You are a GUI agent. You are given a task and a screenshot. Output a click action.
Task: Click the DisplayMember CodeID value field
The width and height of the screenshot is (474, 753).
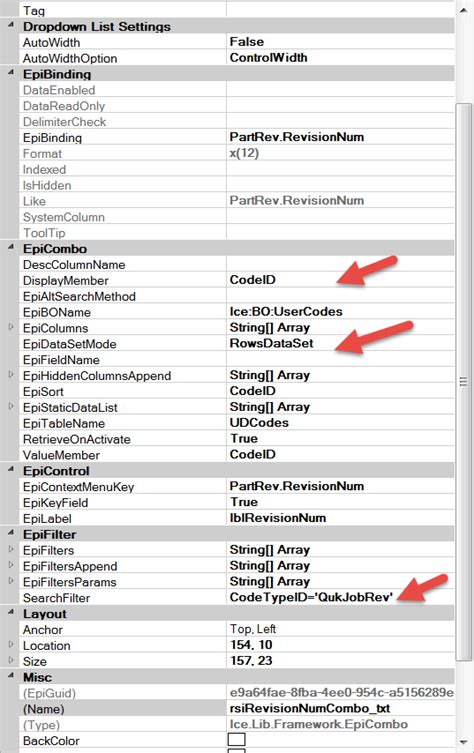point(340,280)
